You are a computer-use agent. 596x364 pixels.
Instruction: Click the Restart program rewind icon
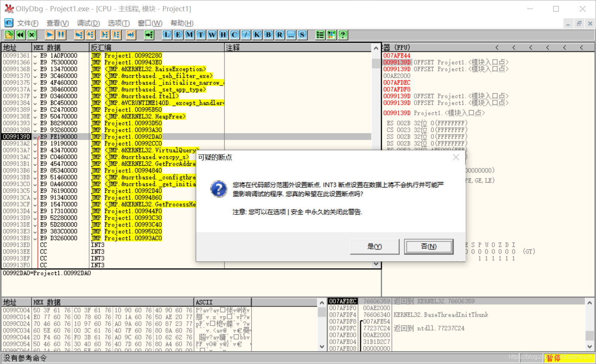pos(20,35)
